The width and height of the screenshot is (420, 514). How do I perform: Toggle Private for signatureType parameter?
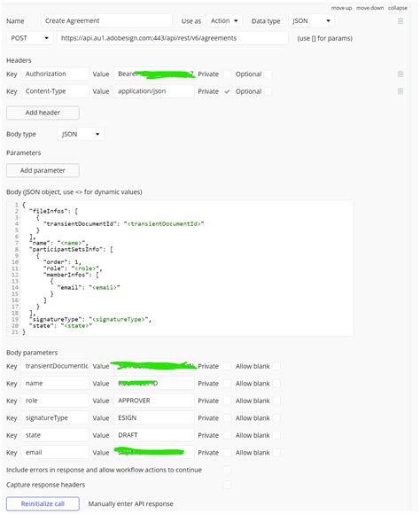[x=227, y=418]
